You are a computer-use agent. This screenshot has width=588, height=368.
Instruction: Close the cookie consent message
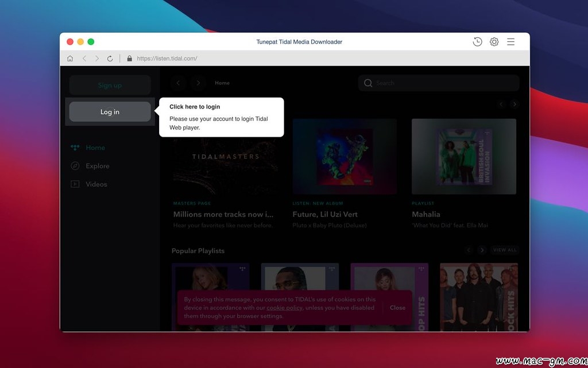(397, 308)
